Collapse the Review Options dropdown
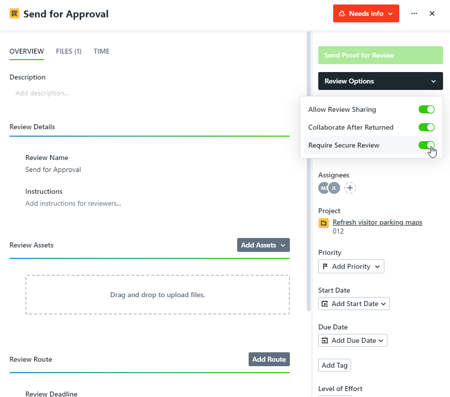The height and width of the screenshot is (397, 450). tap(380, 81)
